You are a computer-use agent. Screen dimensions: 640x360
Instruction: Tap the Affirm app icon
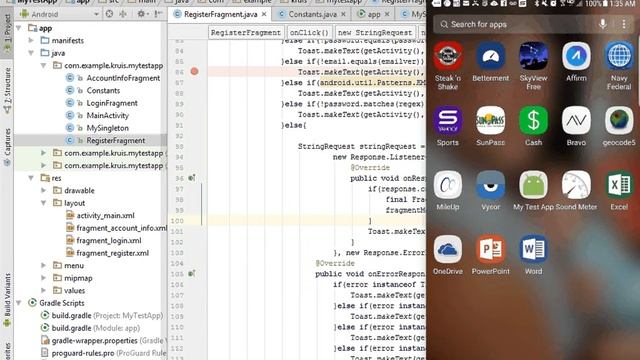(x=576, y=56)
